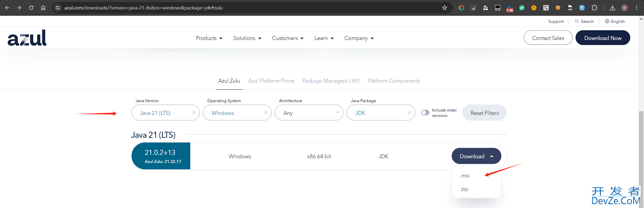Click the Reset Filters button
Image resolution: width=644 pixels, height=208 pixels.
point(484,113)
